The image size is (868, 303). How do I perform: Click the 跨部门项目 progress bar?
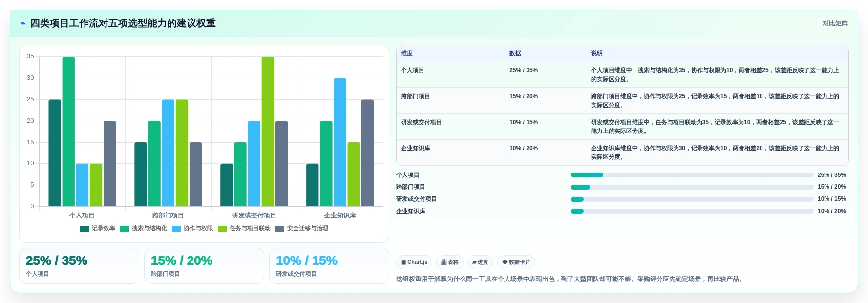coord(692,187)
